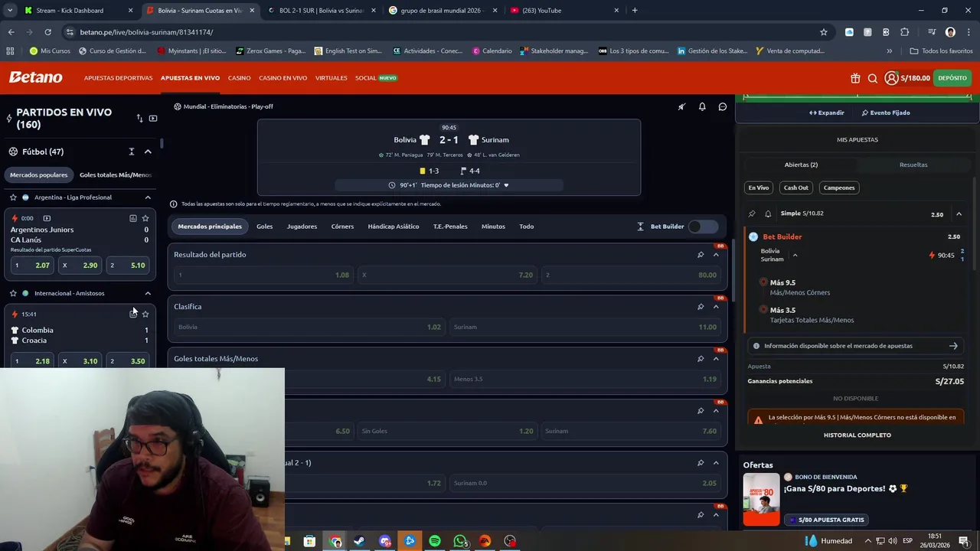The image size is (980, 551).
Task: Open the search magnifier in Betano header
Action: pyautogui.click(x=872, y=78)
